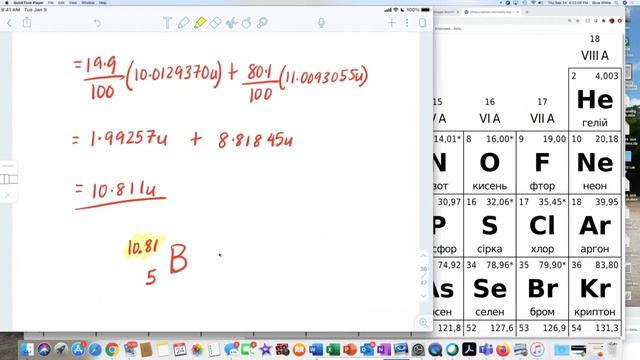Open the Trash in the Dock
Viewport: 640px width, 360px height.
point(612,349)
